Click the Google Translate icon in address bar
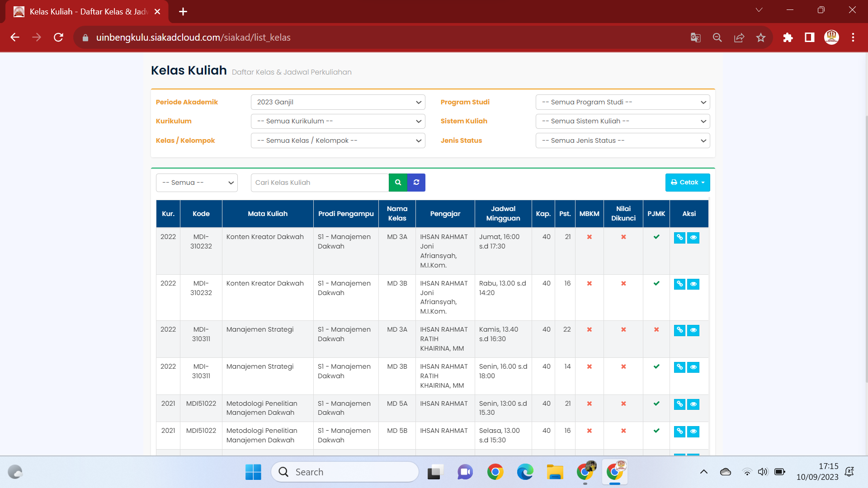Image resolution: width=868 pixels, height=488 pixels. click(695, 38)
